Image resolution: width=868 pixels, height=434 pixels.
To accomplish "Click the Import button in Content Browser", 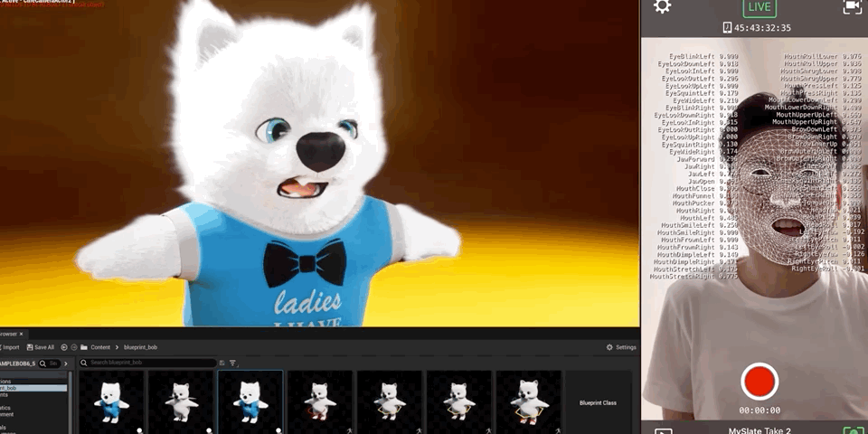I will tap(9, 347).
